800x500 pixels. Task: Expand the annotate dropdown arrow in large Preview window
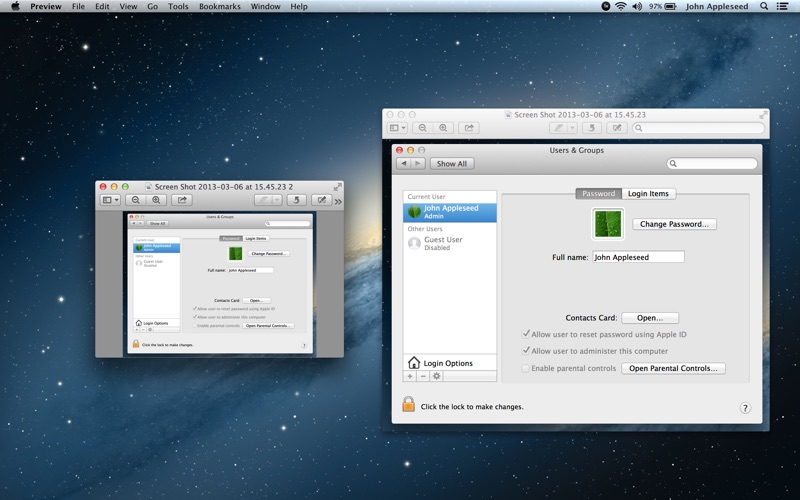click(572, 128)
